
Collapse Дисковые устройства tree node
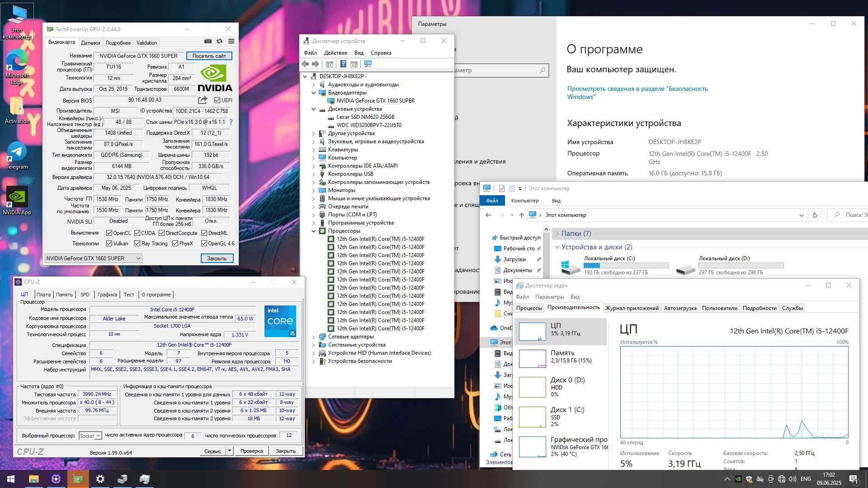click(x=313, y=109)
